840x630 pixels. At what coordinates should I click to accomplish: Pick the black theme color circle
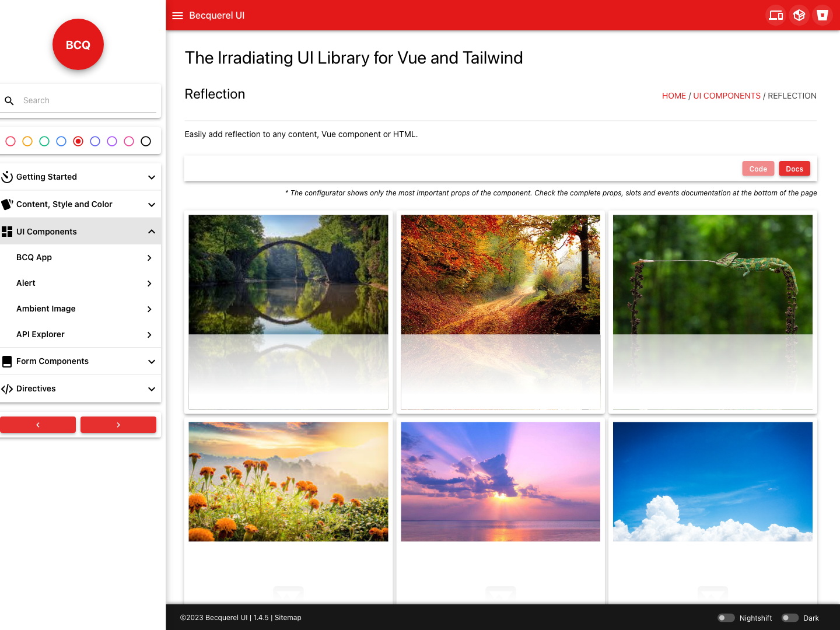tap(146, 141)
